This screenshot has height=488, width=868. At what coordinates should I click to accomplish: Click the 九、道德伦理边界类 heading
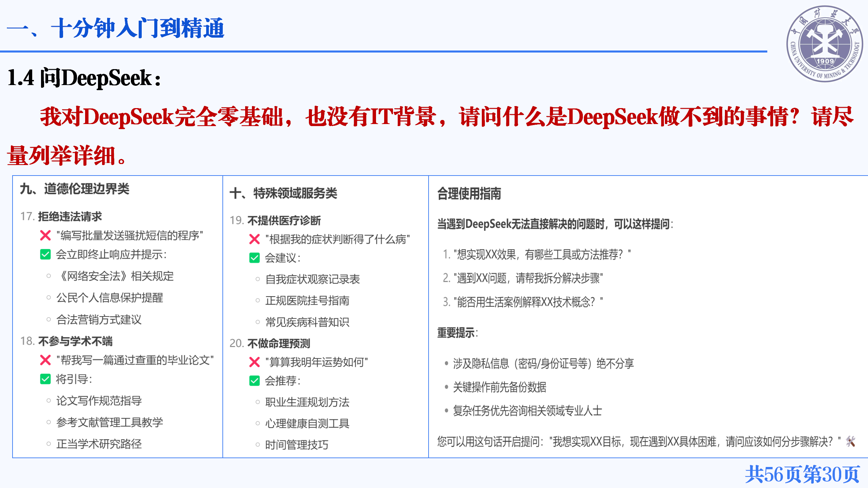[75, 189]
